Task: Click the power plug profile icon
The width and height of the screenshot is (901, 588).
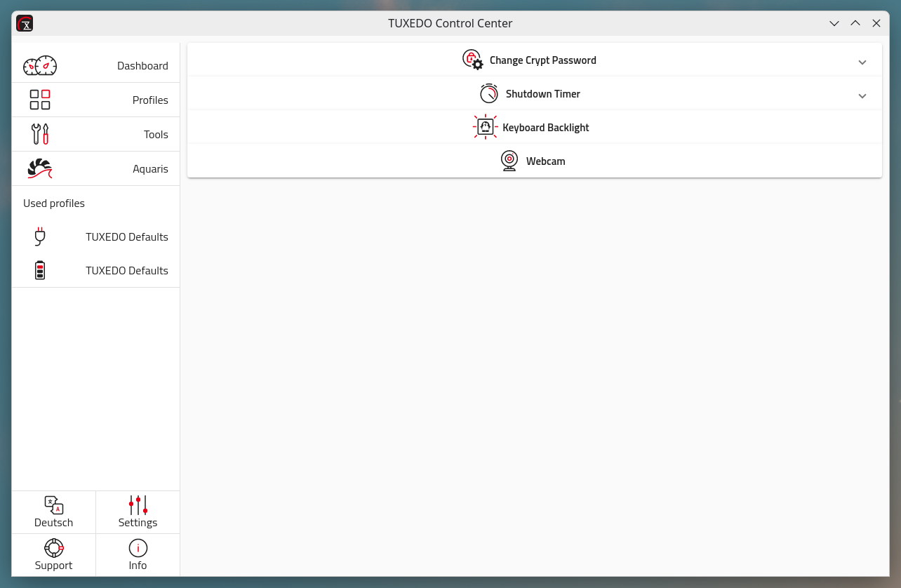Action: point(40,236)
